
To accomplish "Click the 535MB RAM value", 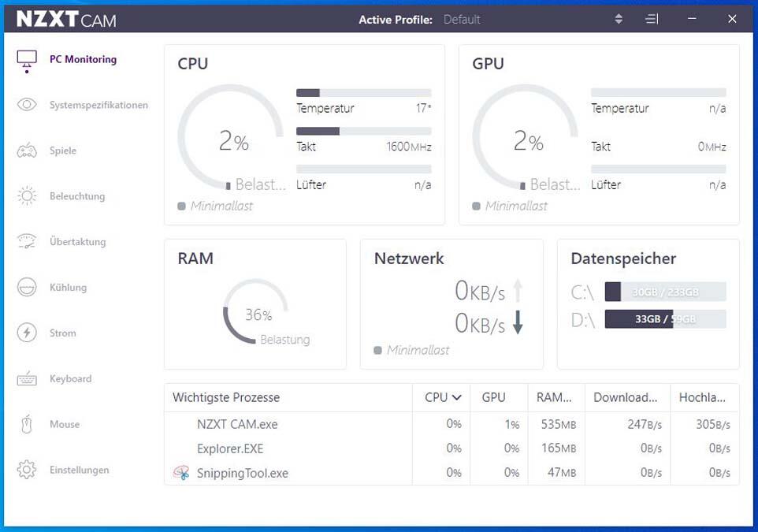I will [559, 424].
